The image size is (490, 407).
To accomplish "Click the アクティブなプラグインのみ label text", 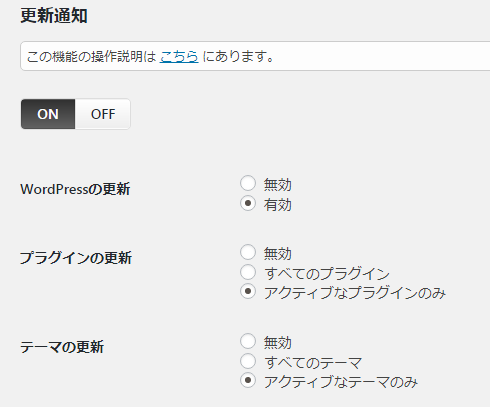I will [x=355, y=293].
